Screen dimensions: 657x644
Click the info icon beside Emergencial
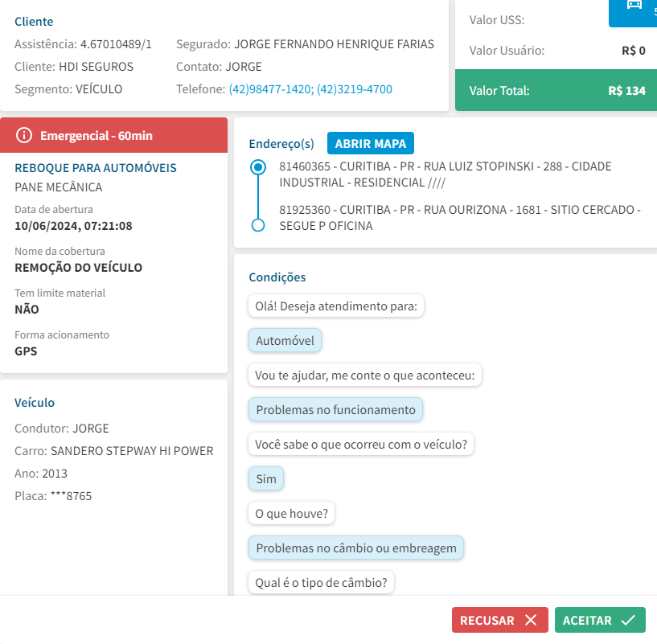(x=24, y=135)
